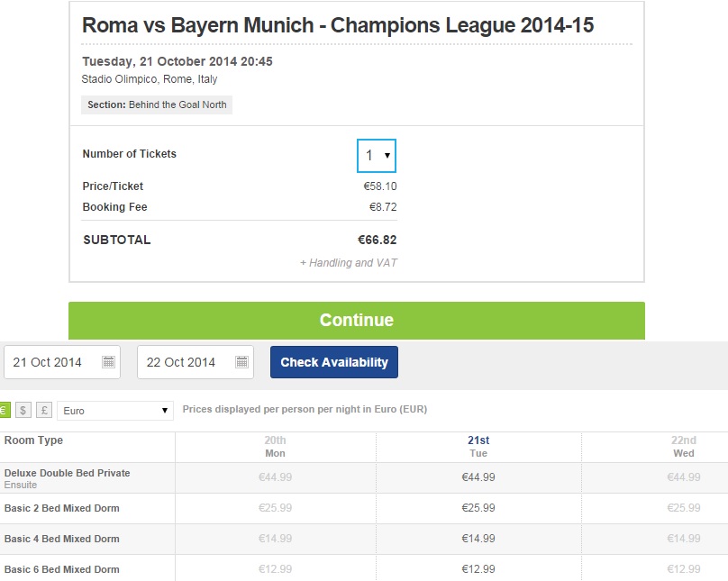Open calendar icon for 22 Oct 2014
The image size is (728, 581).
(241, 362)
